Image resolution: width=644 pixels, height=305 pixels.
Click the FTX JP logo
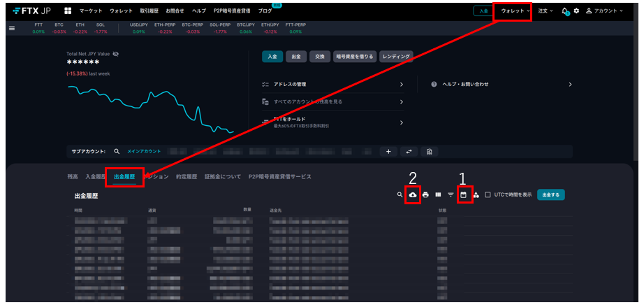pos(31,10)
